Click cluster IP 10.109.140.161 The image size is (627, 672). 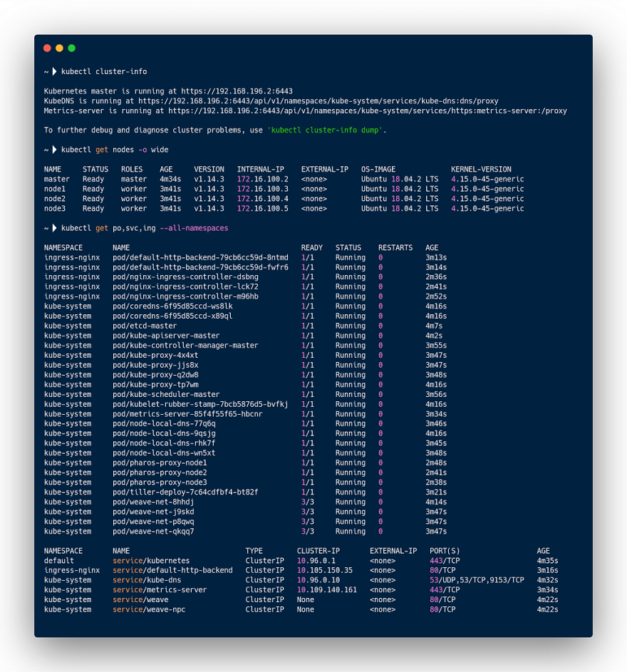point(327,590)
